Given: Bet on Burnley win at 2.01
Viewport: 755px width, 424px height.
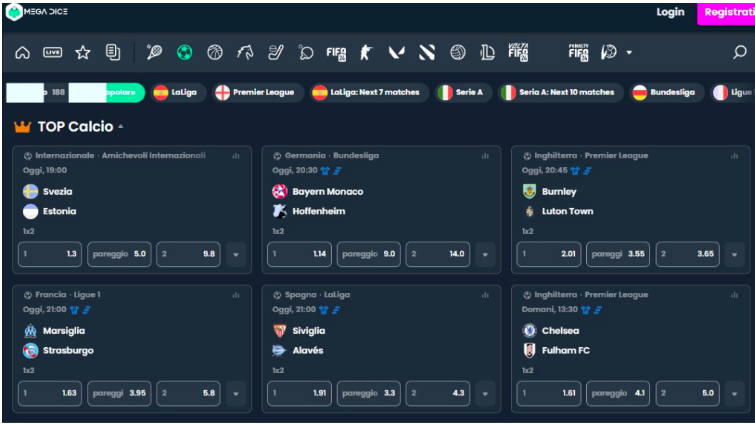Looking at the screenshot, I should 549,254.
